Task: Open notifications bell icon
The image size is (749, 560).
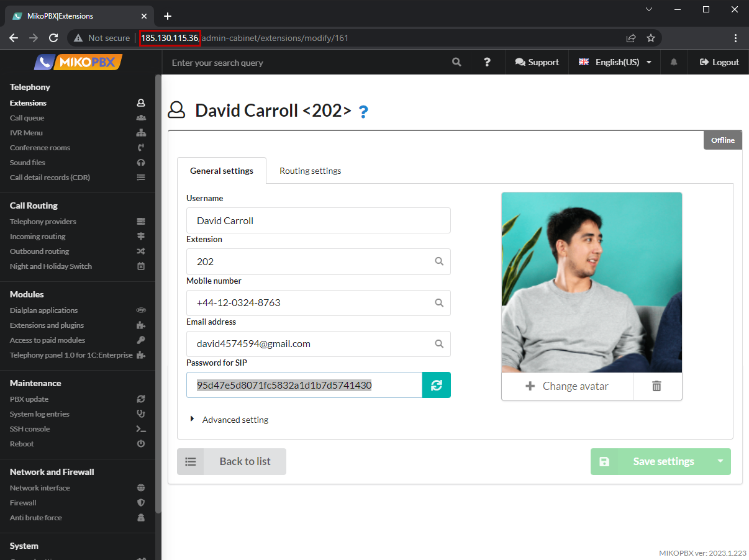Action: coord(673,62)
